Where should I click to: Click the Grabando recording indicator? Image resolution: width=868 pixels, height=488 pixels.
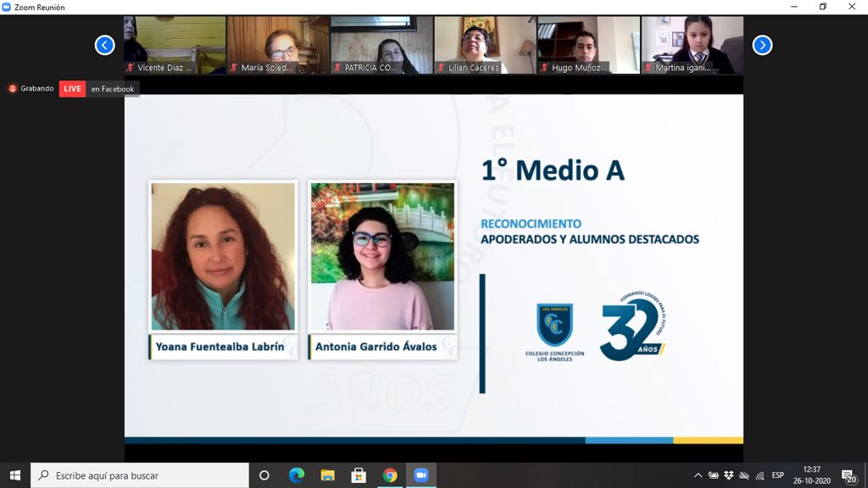pyautogui.click(x=31, y=89)
